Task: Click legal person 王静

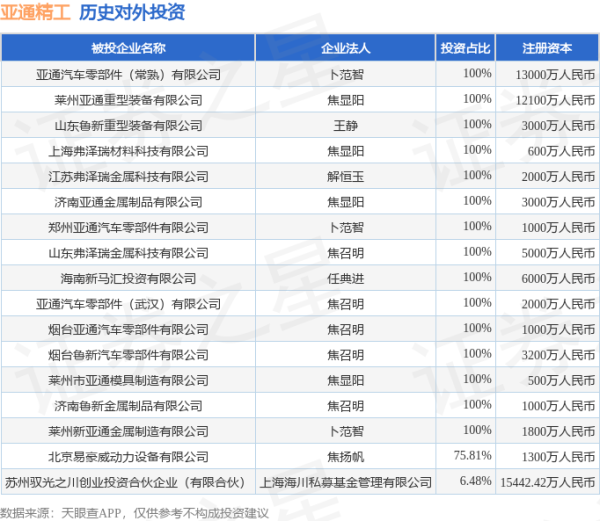Action: [x=345, y=125]
